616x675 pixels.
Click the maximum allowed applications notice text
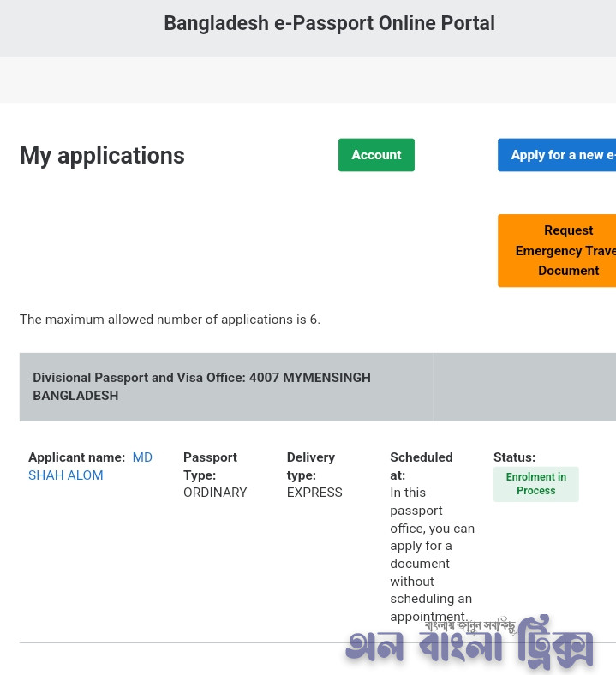(170, 320)
